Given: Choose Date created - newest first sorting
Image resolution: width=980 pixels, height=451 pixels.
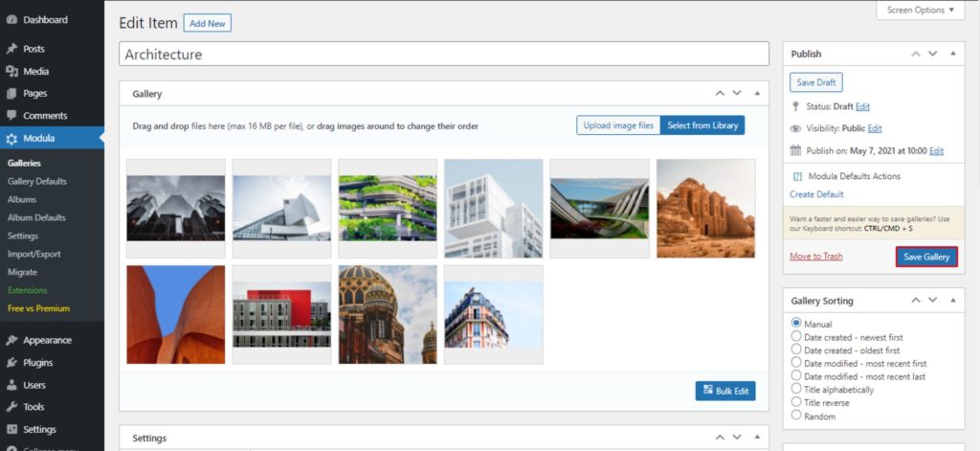Looking at the screenshot, I should [x=796, y=337].
